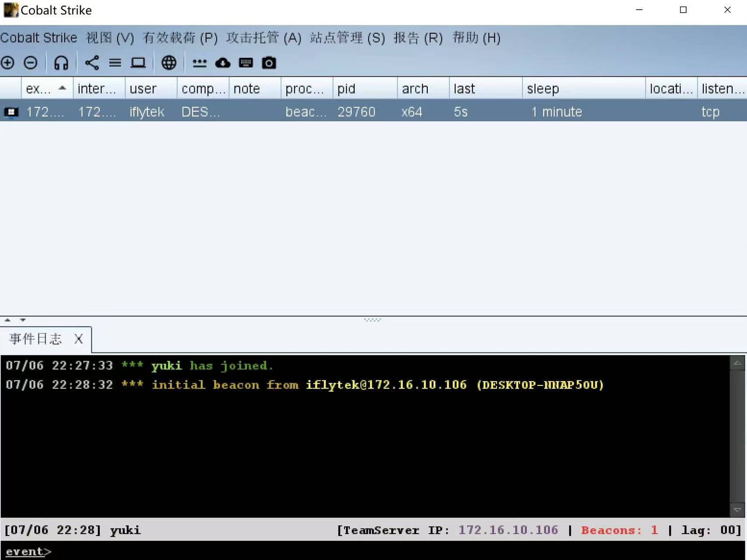This screenshot has width=747, height=560.
Task: View downloaded files via cloud download icon
Action: [x=223, y=63]
